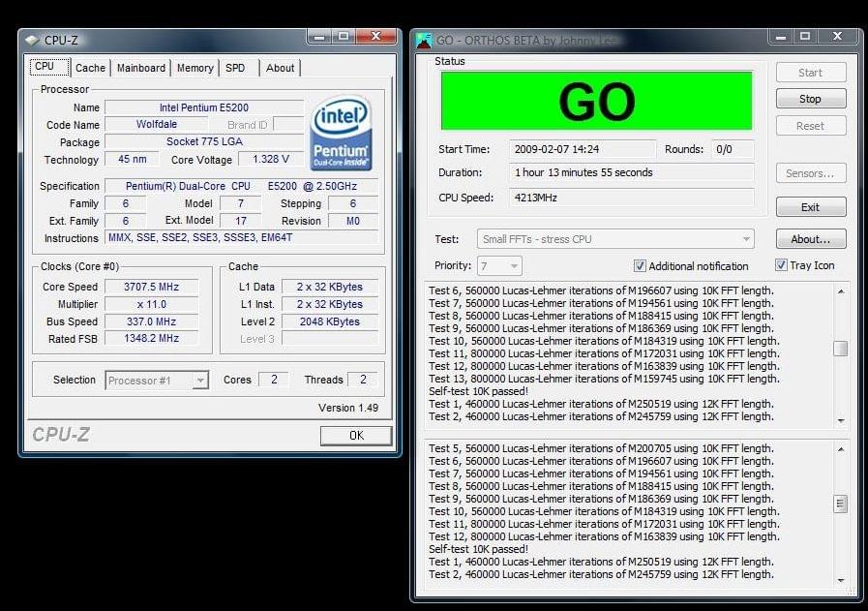Toggle the Additional notification checkbox
The width and height of the screenshot is (868, 611).
(x=640, y=266)
